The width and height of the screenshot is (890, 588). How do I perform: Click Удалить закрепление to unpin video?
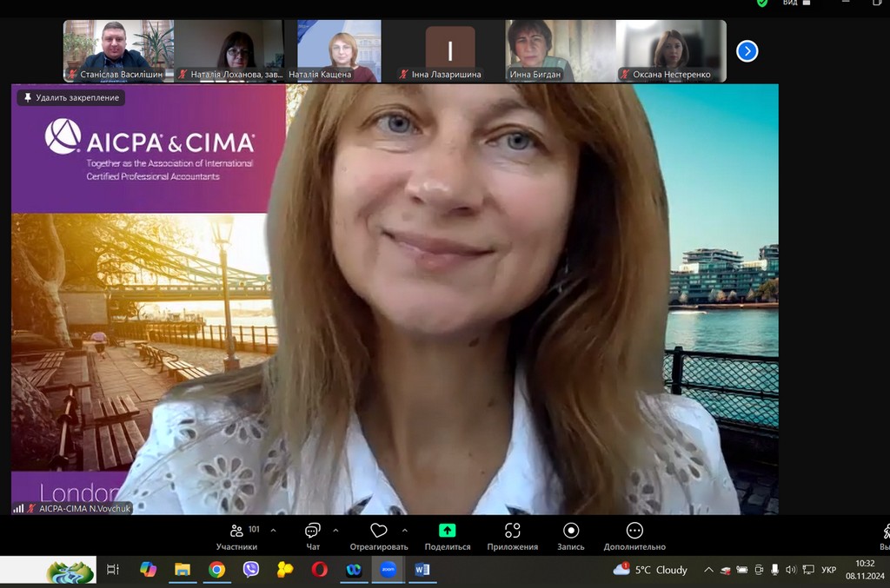(x=71, y=98)
